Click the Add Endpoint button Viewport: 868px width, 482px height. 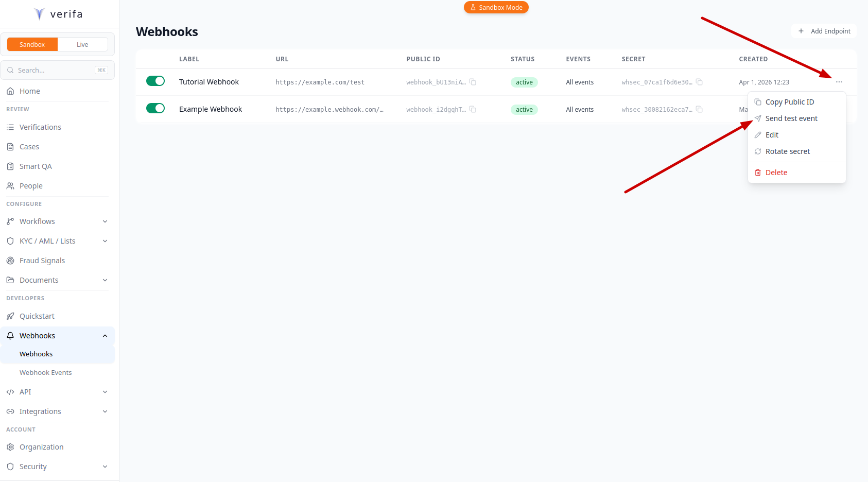tap(824, 31)
